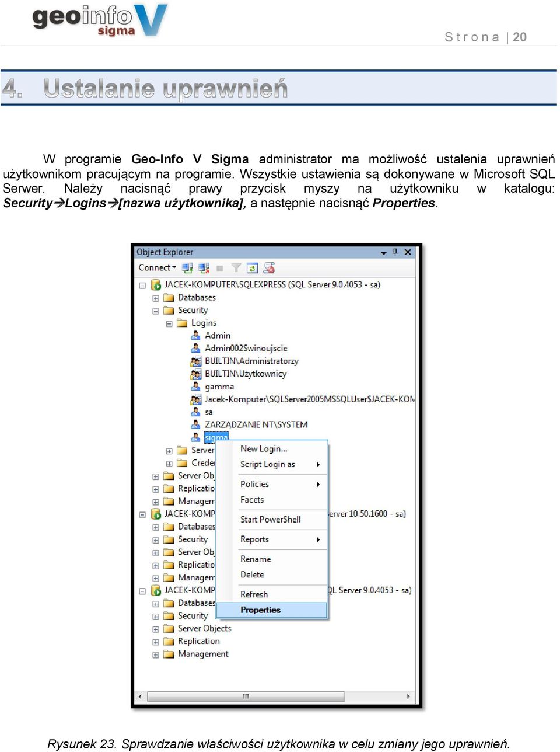Click the folder icon beside untruncated Management
Viewport: 560px width, 752px height.
(x=169, y=654)
